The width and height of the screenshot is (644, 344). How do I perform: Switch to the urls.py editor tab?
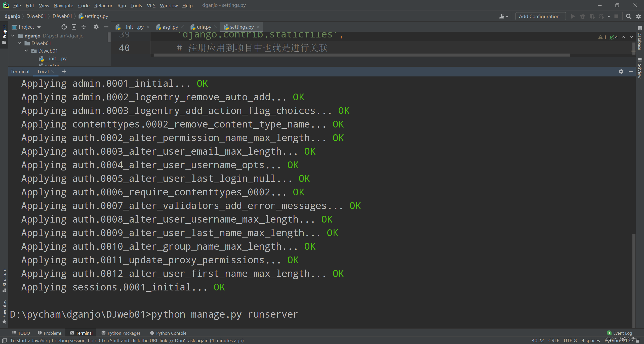pos(204,27)
